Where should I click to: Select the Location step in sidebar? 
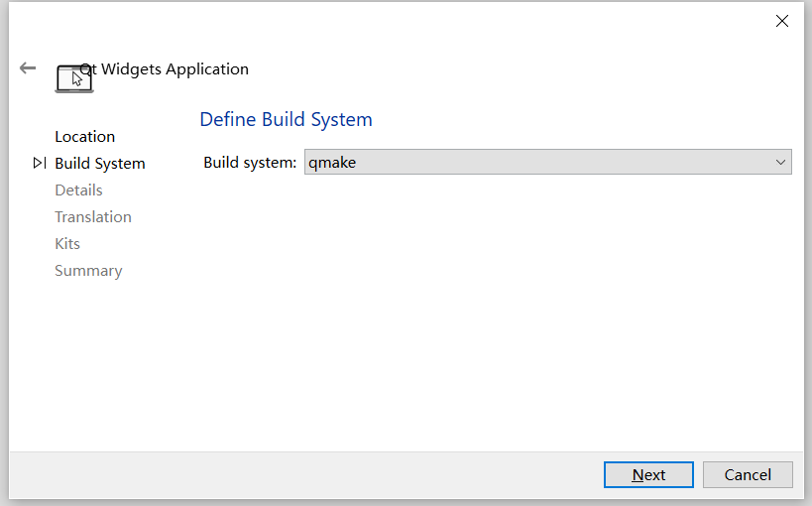tap(85, 136)
